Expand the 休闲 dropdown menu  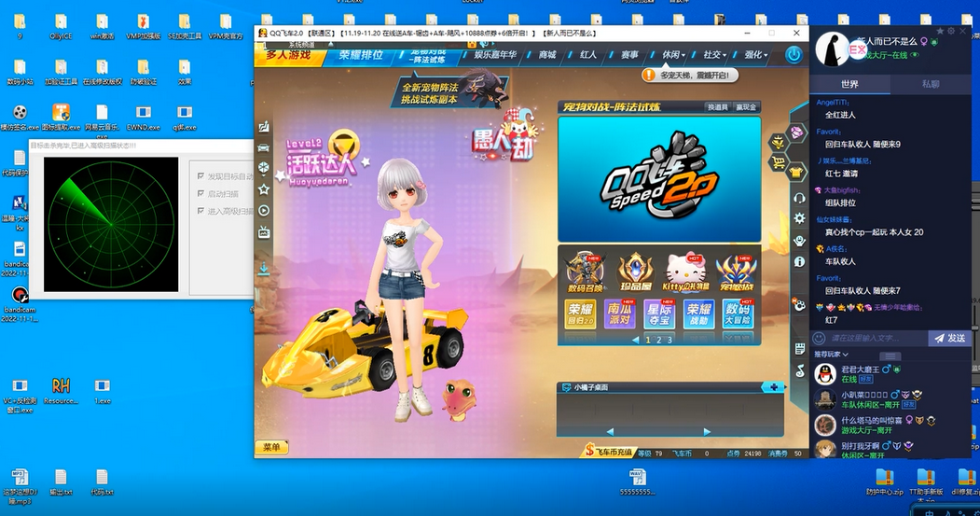[674, 55]
